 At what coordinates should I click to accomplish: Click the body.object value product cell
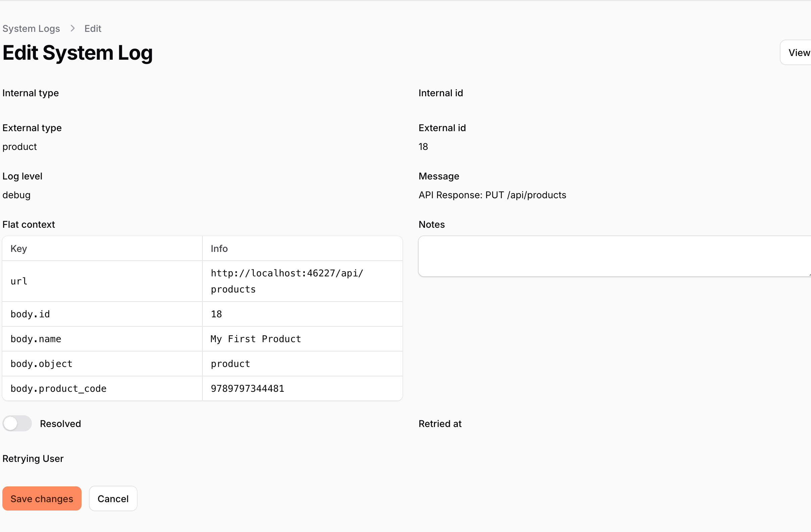(x=302, y=364)
